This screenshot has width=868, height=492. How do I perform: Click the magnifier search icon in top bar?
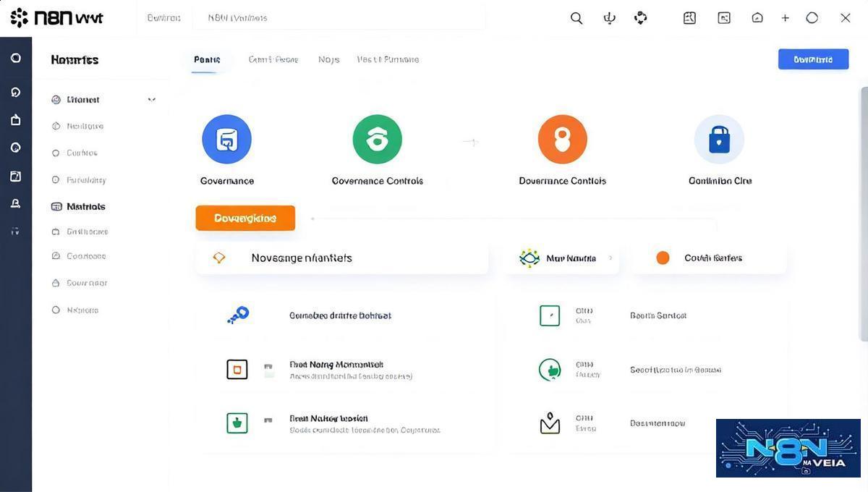[576, 18]
